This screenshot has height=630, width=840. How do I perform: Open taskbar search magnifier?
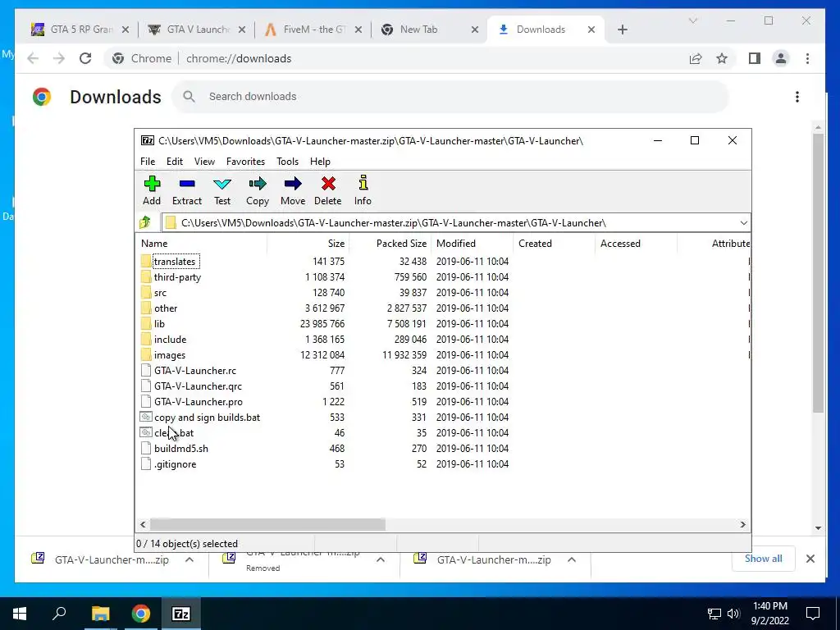point(59,614)
